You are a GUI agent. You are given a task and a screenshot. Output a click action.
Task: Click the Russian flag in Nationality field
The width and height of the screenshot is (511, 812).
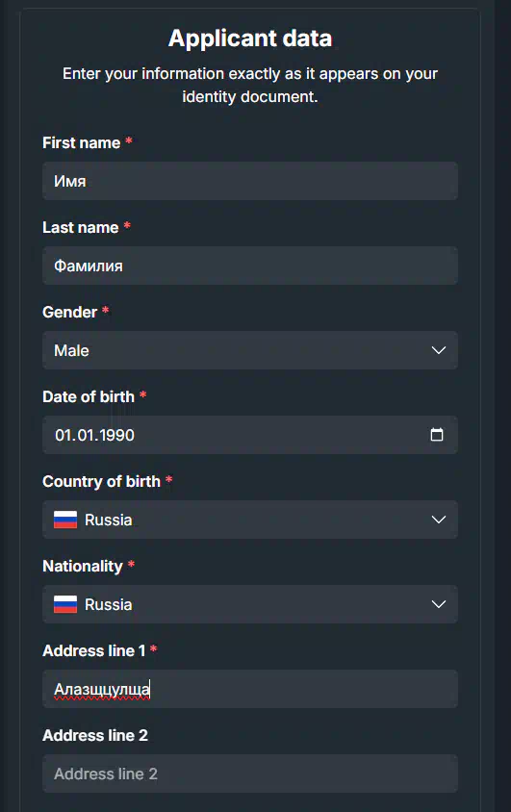65,604
